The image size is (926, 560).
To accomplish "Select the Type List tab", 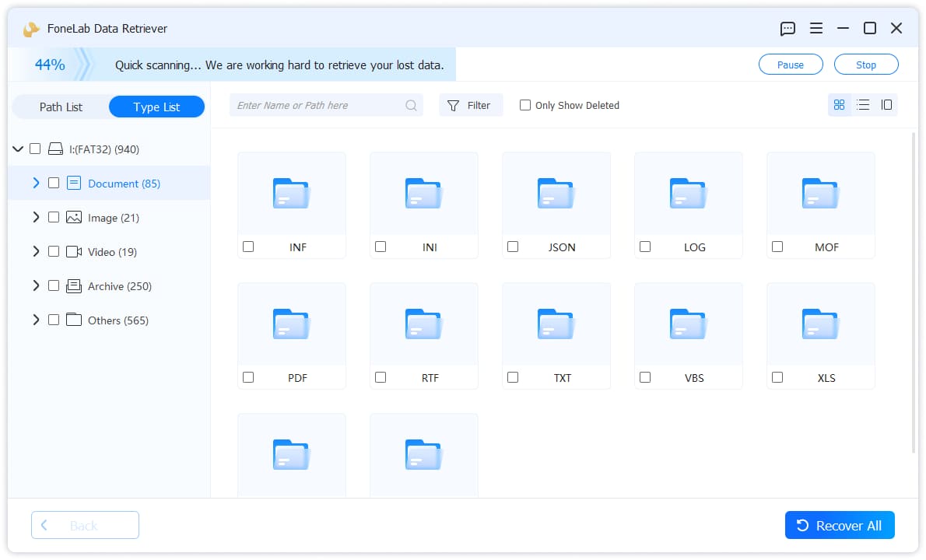I will [156, 107].
